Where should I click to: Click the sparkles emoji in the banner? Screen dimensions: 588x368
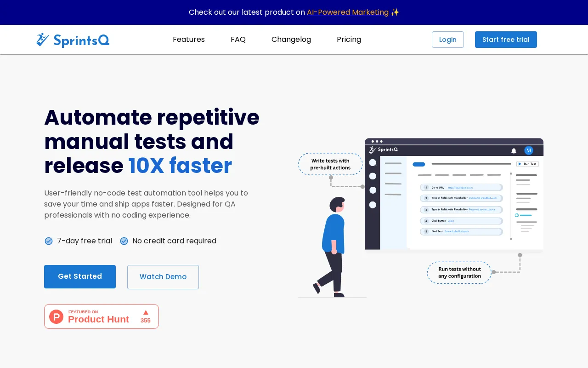[395, 12]
